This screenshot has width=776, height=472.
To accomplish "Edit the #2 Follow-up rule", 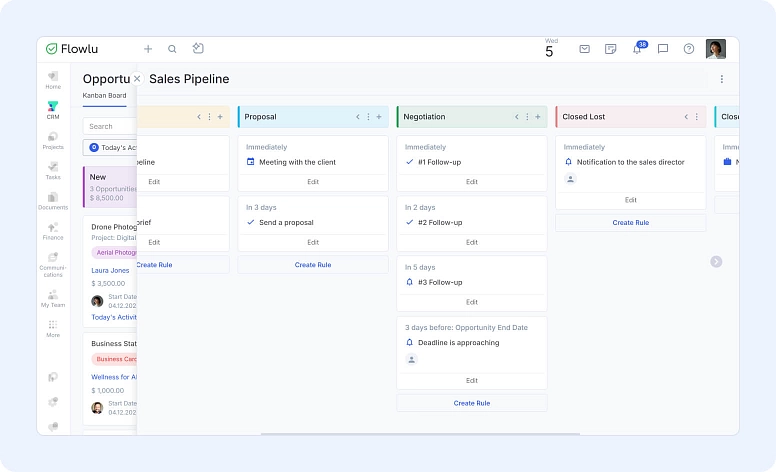I will click(x=472, y=242).
